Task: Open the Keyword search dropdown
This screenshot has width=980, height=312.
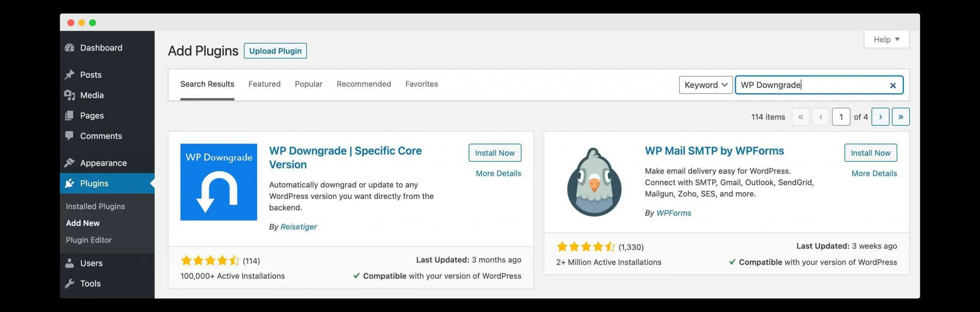Action: pos(706,85)
